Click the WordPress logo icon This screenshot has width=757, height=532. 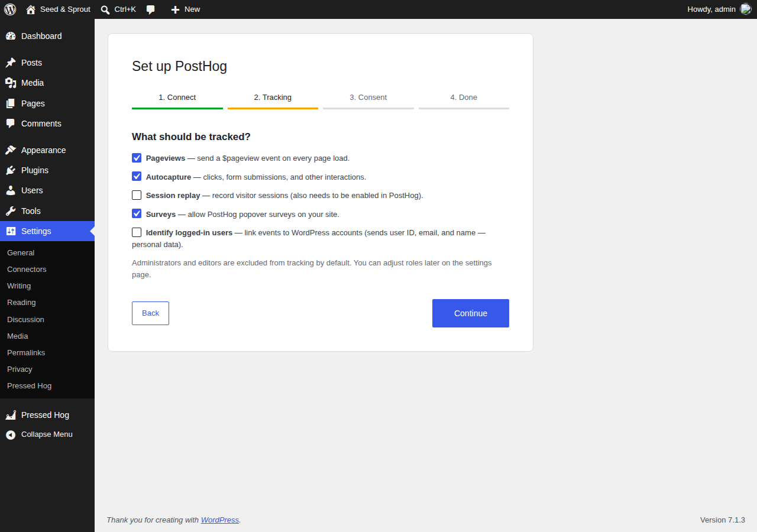point(10,9)
